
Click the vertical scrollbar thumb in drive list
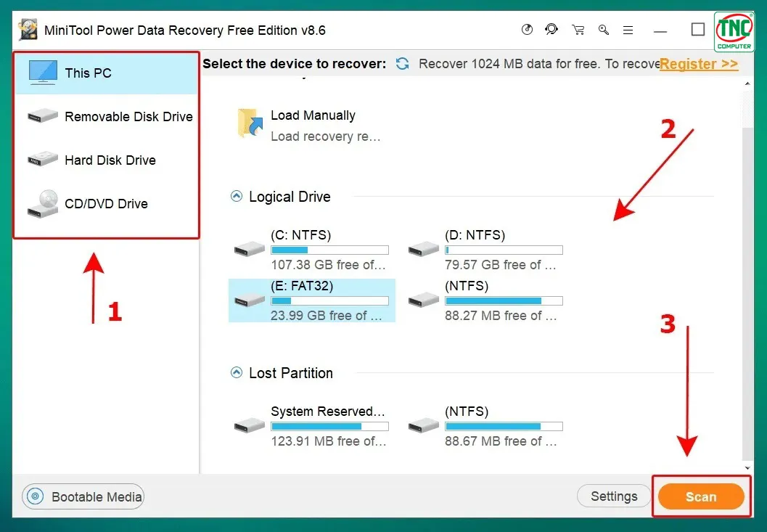tap(747, 294)
